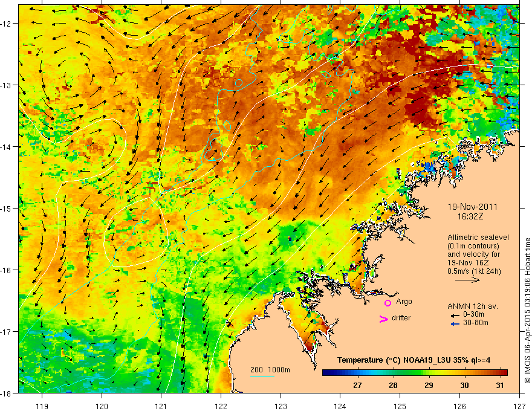The width and height of the screenshot is (532, 411).
Task: Click the 'ANMN 12h av.' label
Action: pyautogui.click(x=473, y=306)
